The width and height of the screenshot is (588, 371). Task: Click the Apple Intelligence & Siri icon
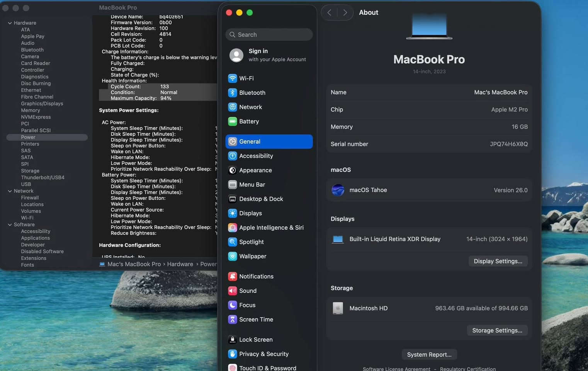tap(232, 228)
